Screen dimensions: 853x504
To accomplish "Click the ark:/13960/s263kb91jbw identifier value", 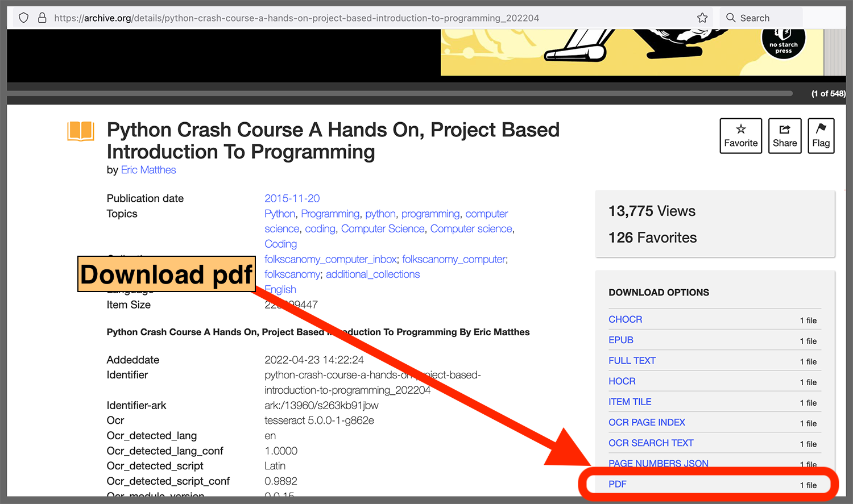I will click(321, 405).
